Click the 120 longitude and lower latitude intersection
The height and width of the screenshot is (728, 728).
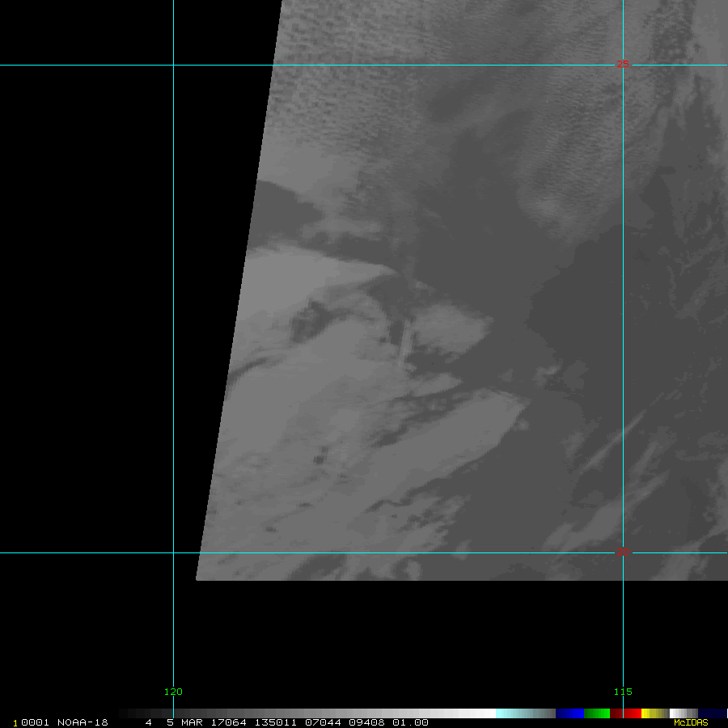coord(173,553)
